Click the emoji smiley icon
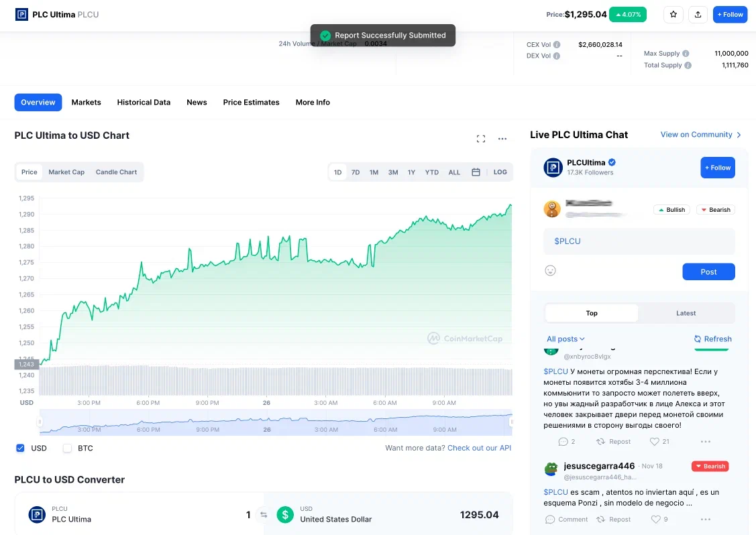Screen dimensions: 756x535 551,271
